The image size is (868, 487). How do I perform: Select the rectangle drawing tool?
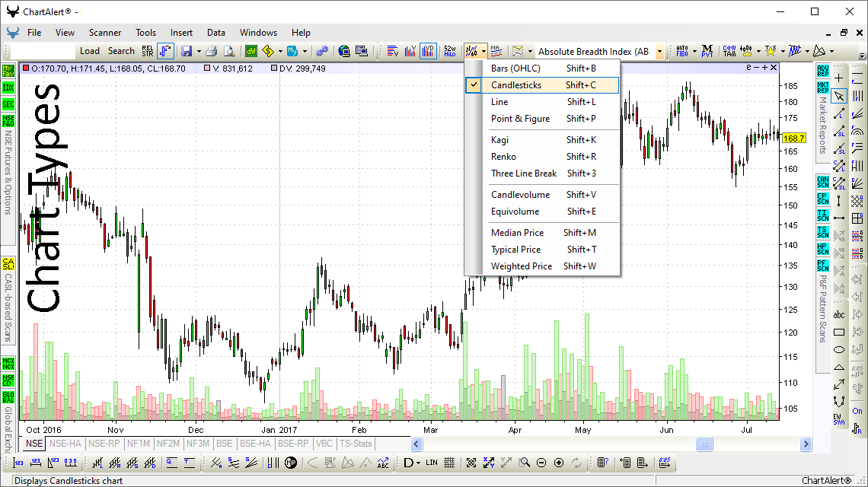point(839,332)
